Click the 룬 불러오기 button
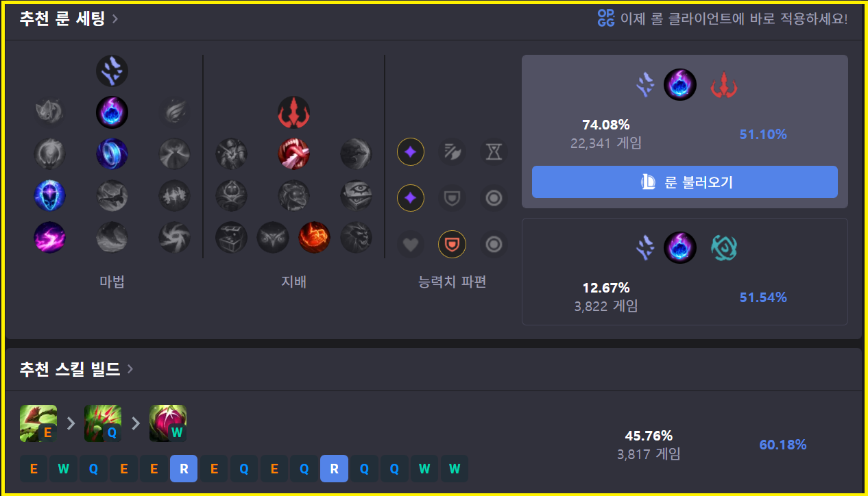The height and width of the screenshot is (496, 868). [x=685, y=182]
